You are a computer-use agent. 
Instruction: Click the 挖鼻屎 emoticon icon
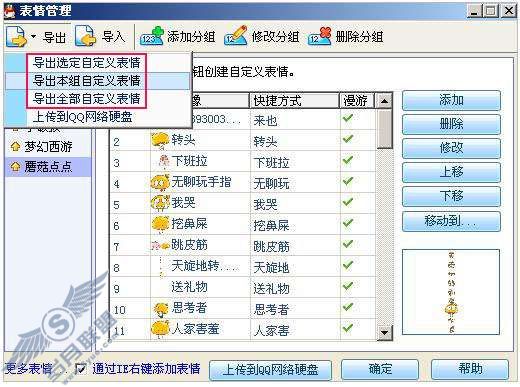click(160, 224)
